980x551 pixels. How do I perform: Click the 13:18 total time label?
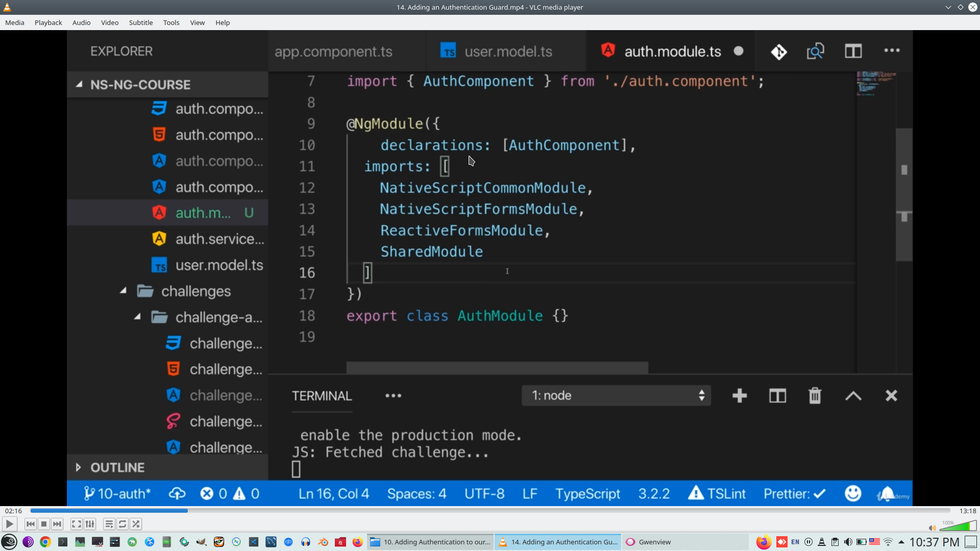click(967, 511)
